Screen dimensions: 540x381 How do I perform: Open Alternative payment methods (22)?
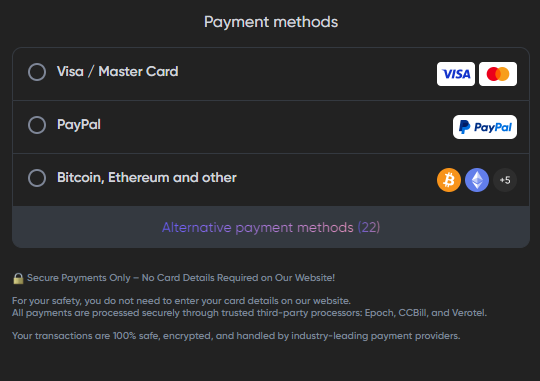pos(271,227)
